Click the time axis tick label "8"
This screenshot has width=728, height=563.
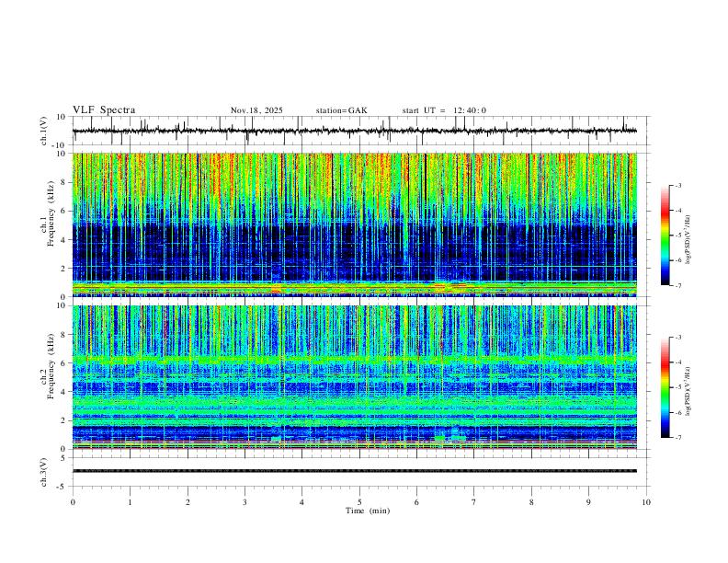coord(531,502)
